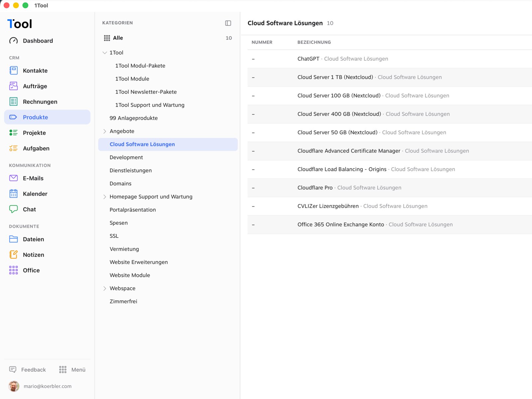This screenshot has width=532, height=399.
Task: Click the grid icon beside Alle
Action: tap(107, 38)
